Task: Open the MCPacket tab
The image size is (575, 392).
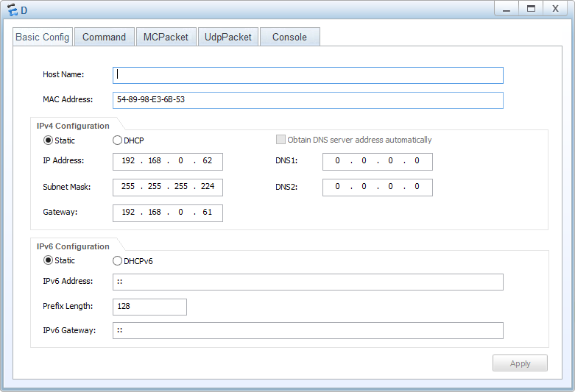Action: pyautogui.click(x=166, y=37)
